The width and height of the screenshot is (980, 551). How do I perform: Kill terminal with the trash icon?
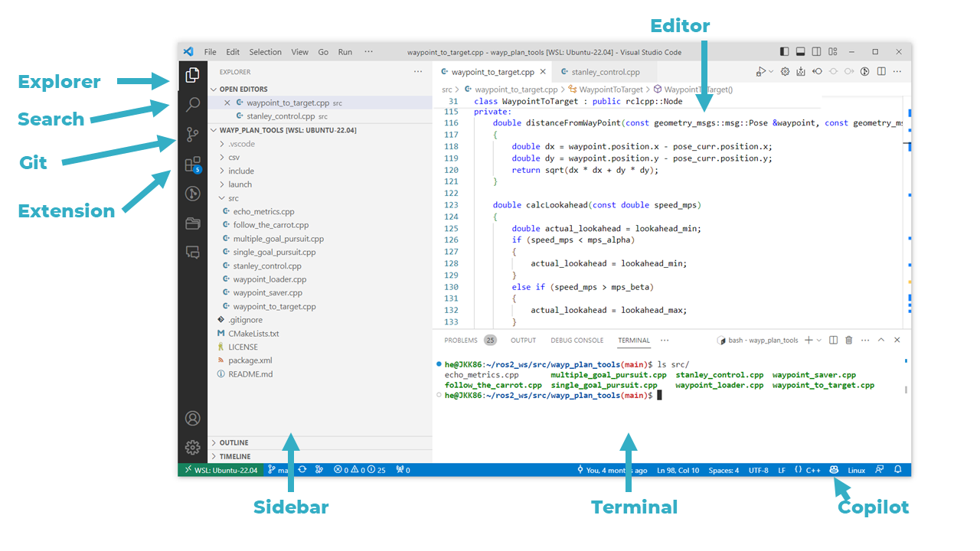(849, 341)
